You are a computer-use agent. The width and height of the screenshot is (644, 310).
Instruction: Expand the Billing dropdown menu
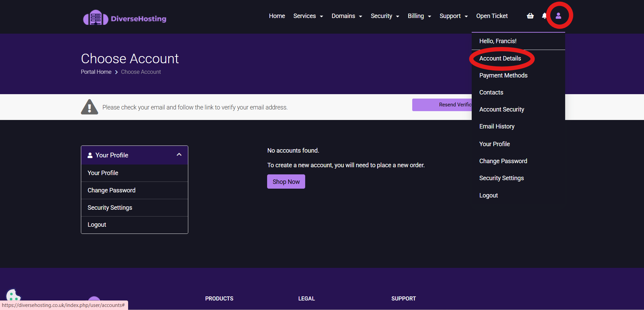(x=419, y=16)
